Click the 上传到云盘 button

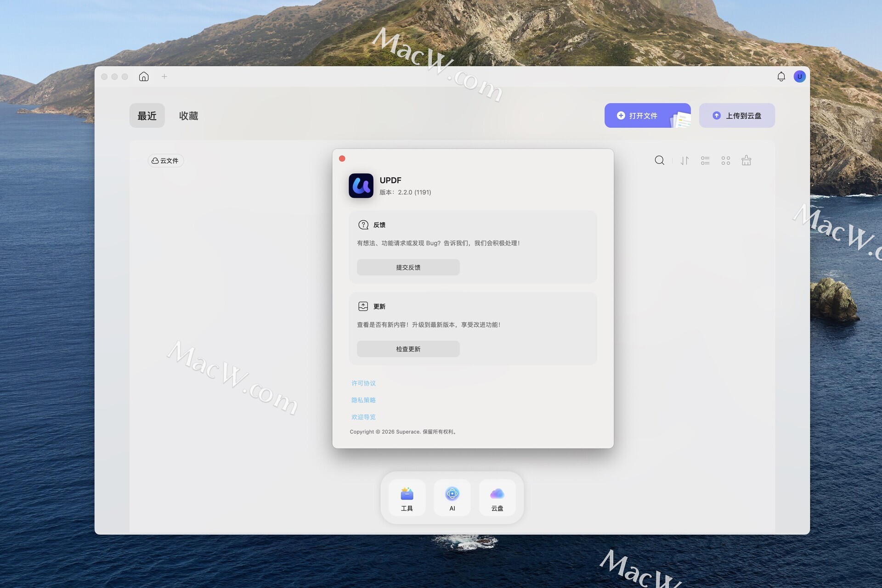[x=737, y=116]
